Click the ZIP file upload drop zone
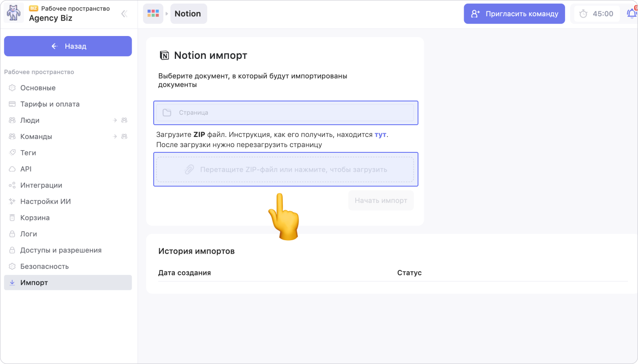Image resolution: width=638 pixels, height=364 pixels. (x=285, y=169)
